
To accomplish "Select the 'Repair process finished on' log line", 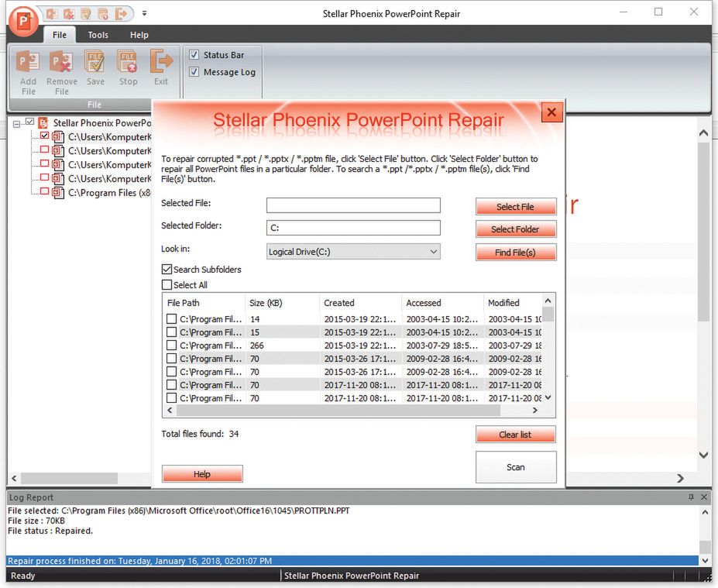I will tap(352, 561).
